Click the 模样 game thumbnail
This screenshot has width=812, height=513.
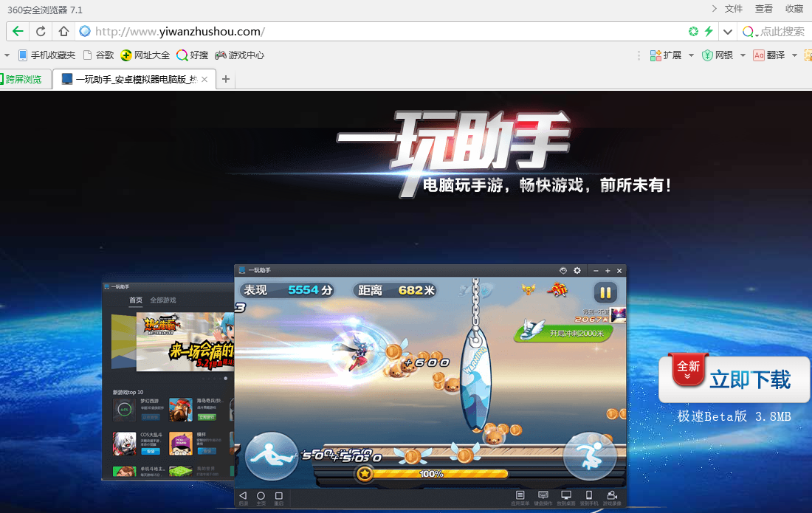pyautogui.click(x=181, y=444)
